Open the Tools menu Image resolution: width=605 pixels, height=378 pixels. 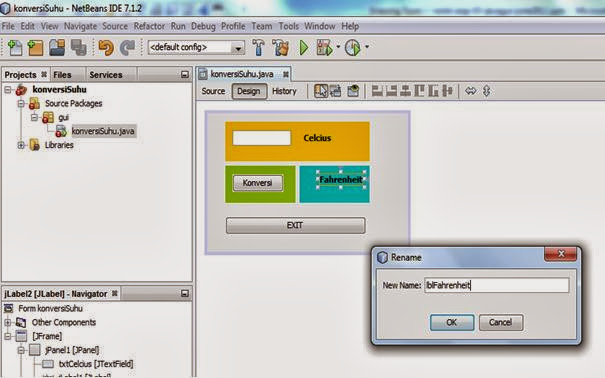(x=289, y=26)
